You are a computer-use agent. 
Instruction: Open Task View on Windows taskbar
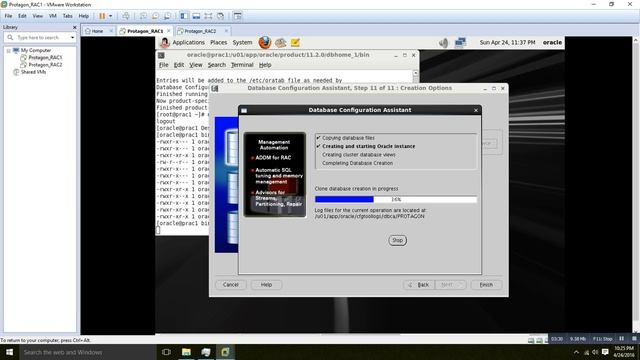(x=166, y=352)
